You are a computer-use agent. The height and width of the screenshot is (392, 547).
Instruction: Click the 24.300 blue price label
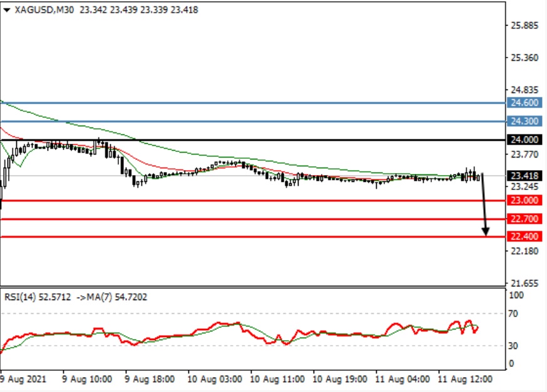click(524, 121)
